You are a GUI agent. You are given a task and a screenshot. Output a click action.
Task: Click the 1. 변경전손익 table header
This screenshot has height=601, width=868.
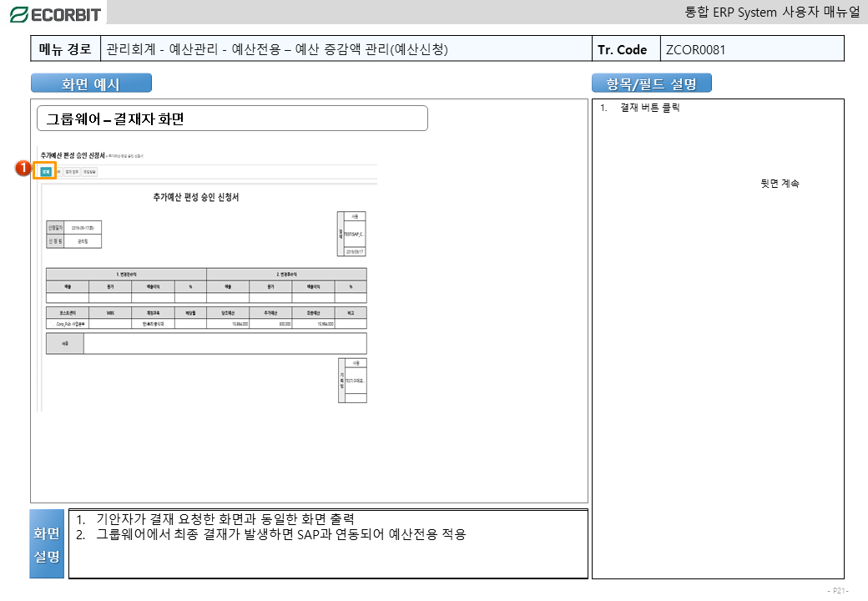[x=126, y=274]
